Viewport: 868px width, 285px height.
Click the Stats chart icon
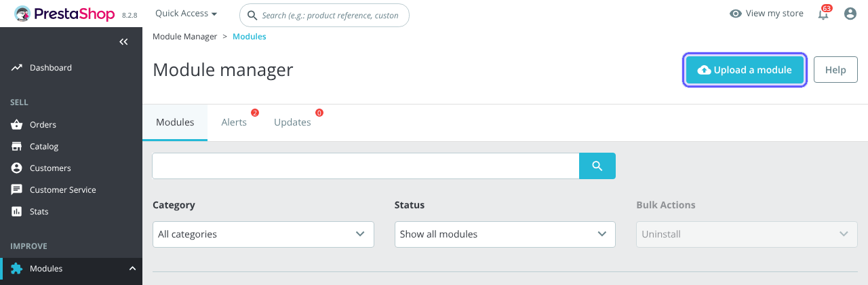(17, 212)
